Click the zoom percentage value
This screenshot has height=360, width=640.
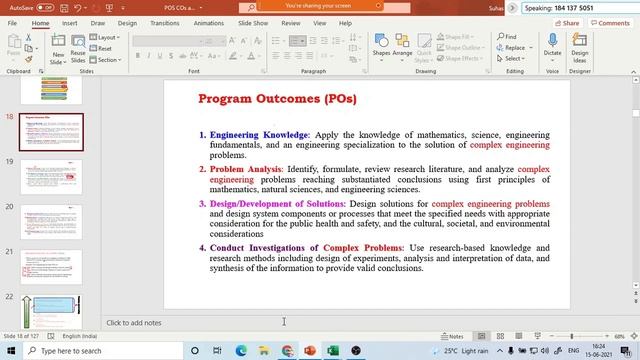point(620,336)
